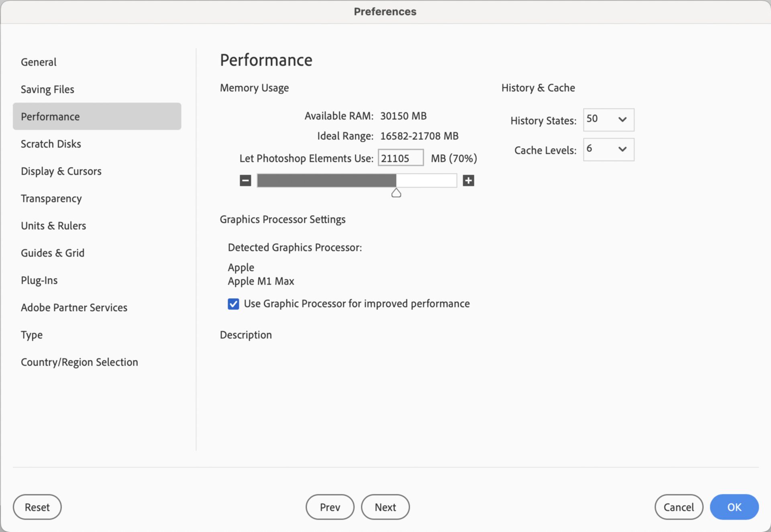
Task: Open the Cache Levels dropdown
Action: [608, 149]
